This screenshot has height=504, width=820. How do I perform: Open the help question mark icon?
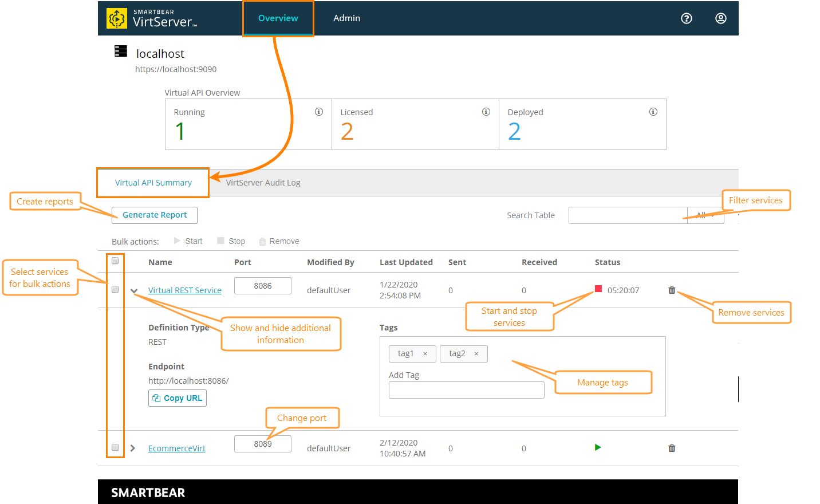tap(686, 18)
